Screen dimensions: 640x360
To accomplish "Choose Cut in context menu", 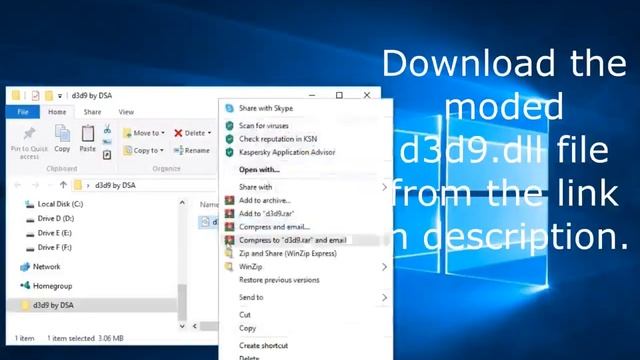I will point(245,315).
